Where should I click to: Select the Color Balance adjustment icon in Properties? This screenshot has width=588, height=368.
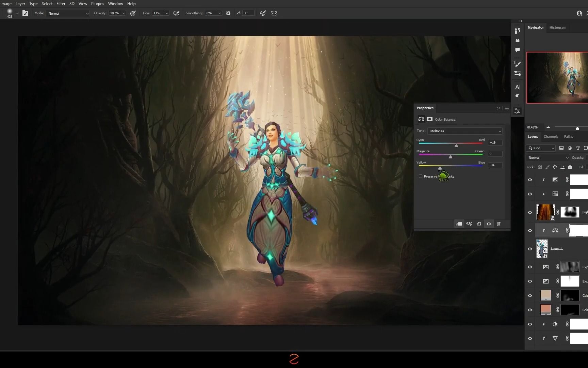point(421,119)
